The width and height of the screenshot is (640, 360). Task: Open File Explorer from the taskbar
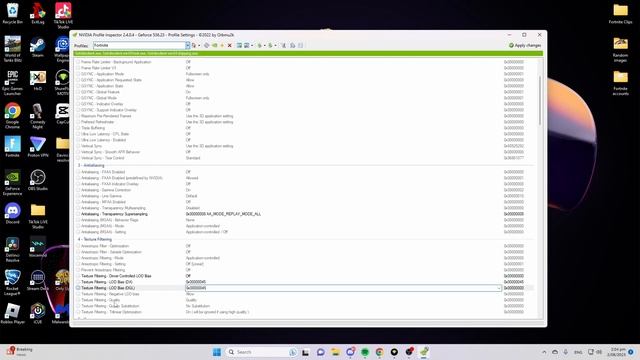tap(336, 352)
